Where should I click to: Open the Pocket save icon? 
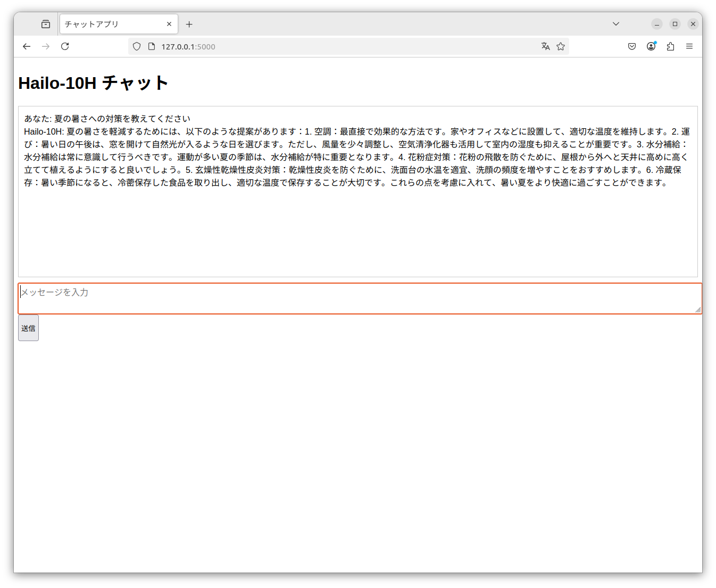click(x=632, y=46)
